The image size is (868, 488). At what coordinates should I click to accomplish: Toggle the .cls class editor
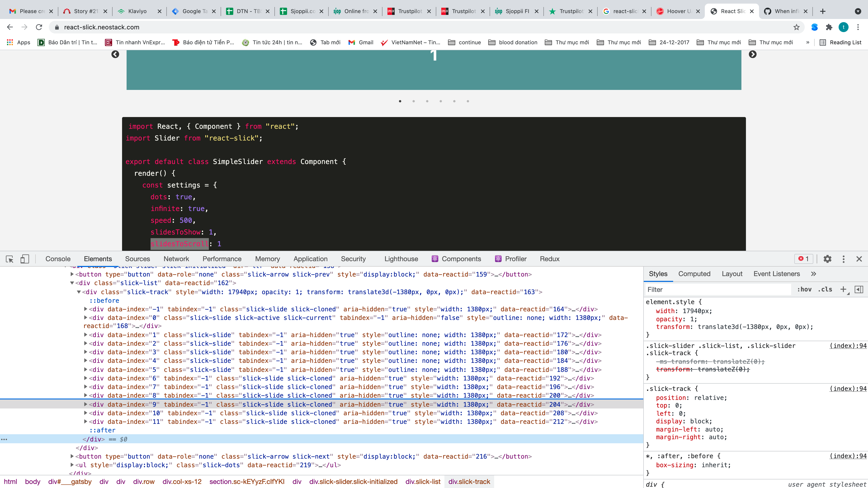(825, 289)
